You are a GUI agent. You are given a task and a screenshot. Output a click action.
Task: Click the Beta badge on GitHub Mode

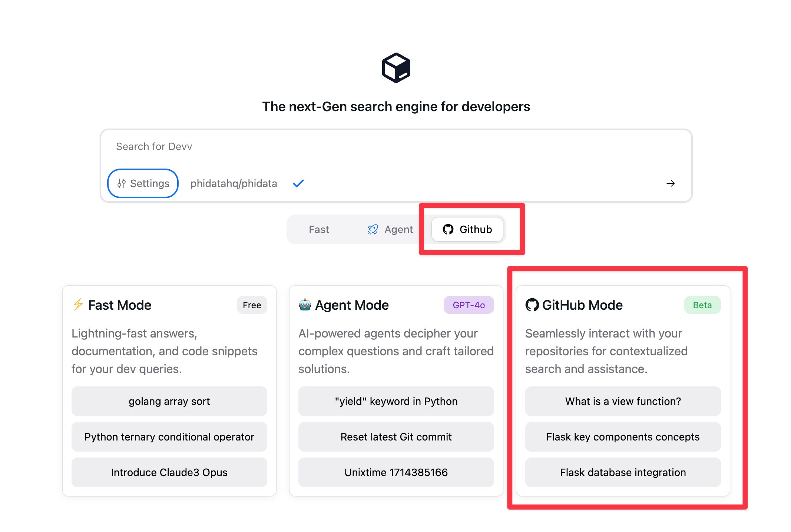[702, 305]
